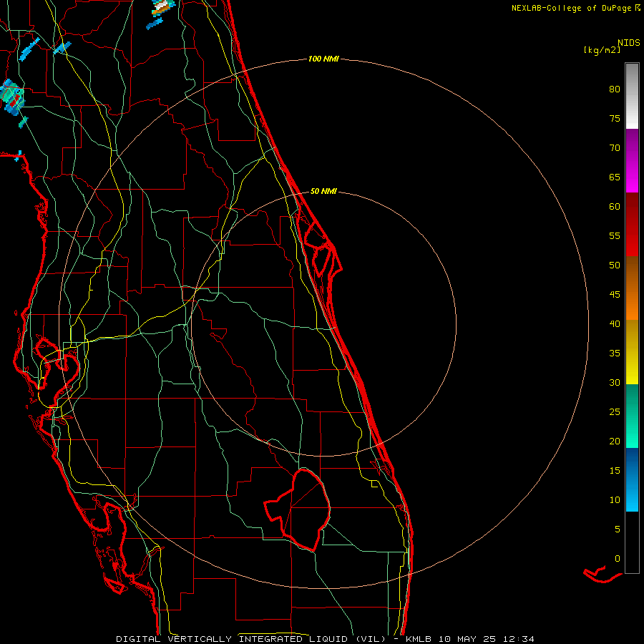Pick the magenta-purple color bar segment

pyautogui.click(x=632, y=160)
